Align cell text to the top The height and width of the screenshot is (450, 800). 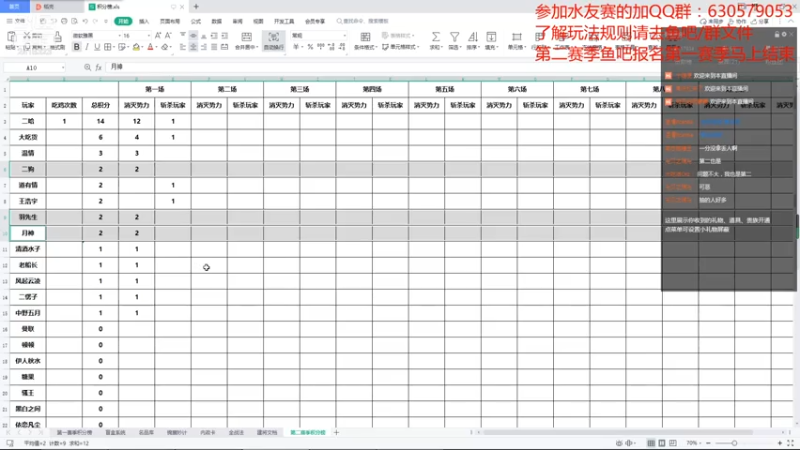(183, 36)
